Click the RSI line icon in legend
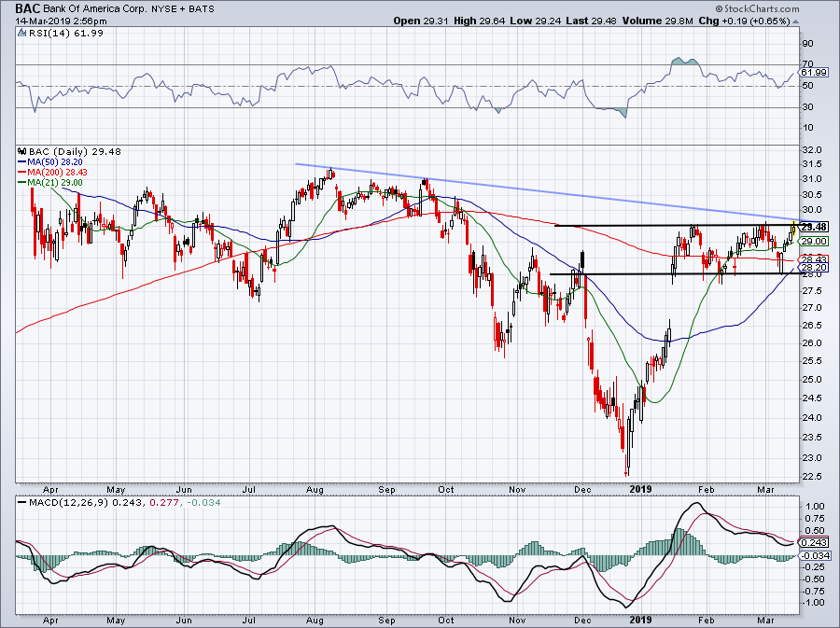 tap(22, 34)
